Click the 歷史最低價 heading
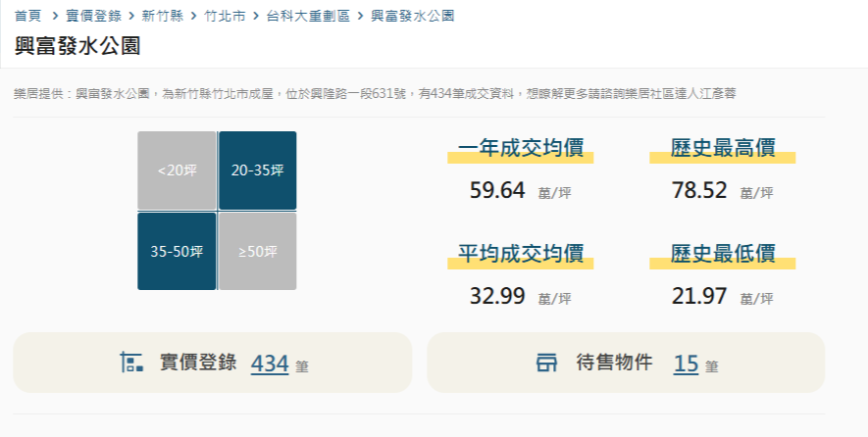 pos(723,254)
